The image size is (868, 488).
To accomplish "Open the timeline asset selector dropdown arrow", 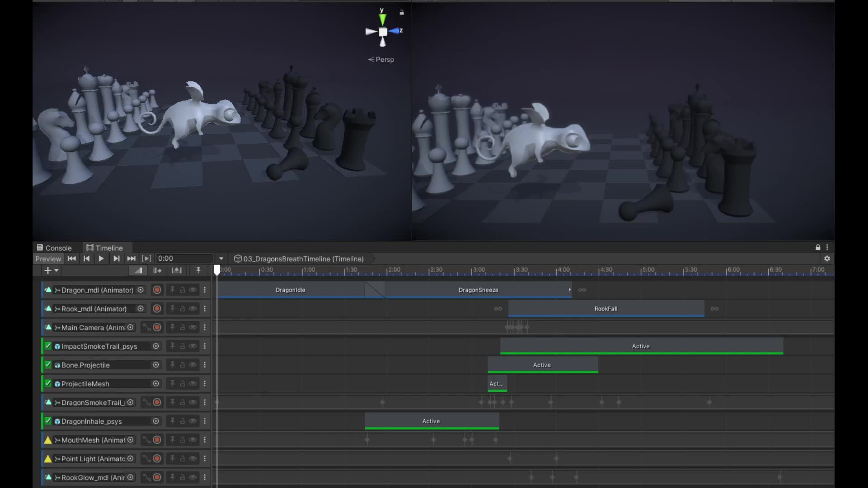I will coord(221,258).
